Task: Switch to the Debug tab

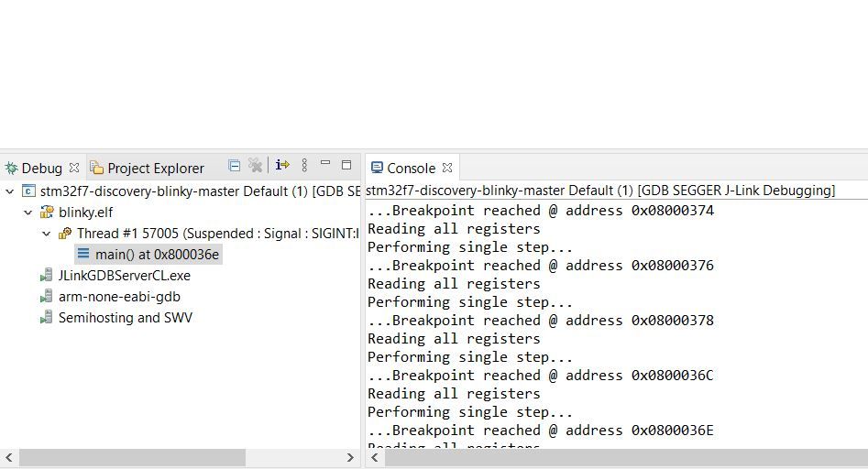Action: (41, 169)
